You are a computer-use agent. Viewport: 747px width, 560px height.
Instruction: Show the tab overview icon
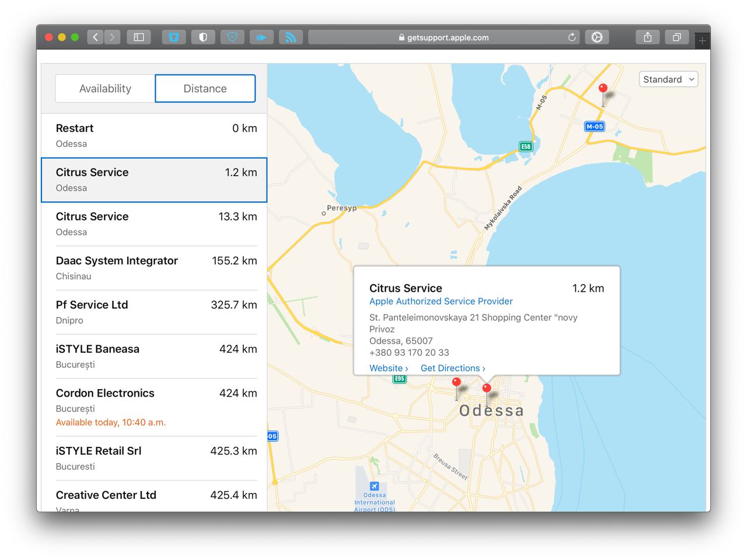[677, 37]
